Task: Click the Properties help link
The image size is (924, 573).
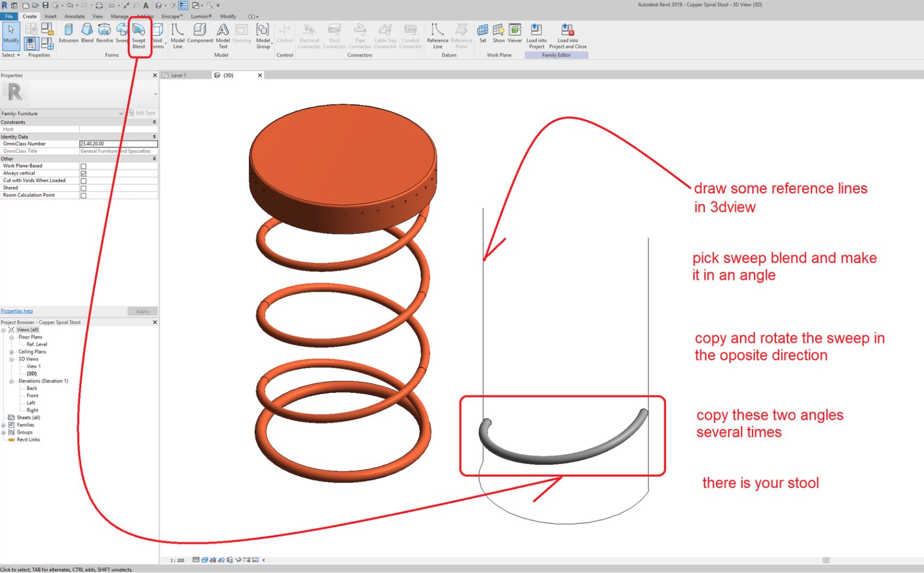Action: click(17, 311)
